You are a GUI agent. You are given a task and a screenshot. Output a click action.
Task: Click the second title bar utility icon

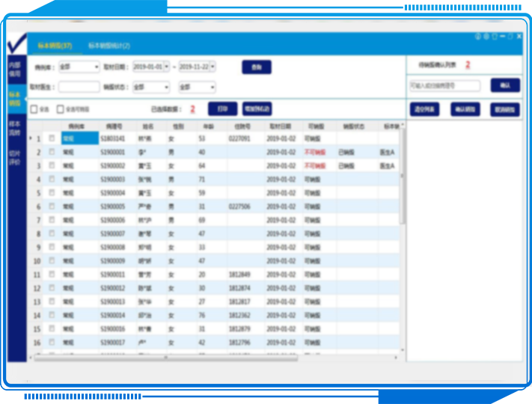click(x=486, y=36)
